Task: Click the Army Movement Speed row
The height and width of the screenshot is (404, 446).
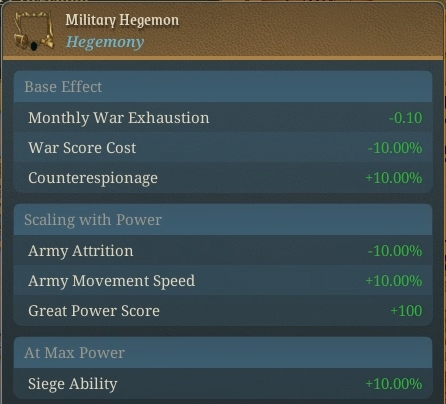Action: coord(223,280)
